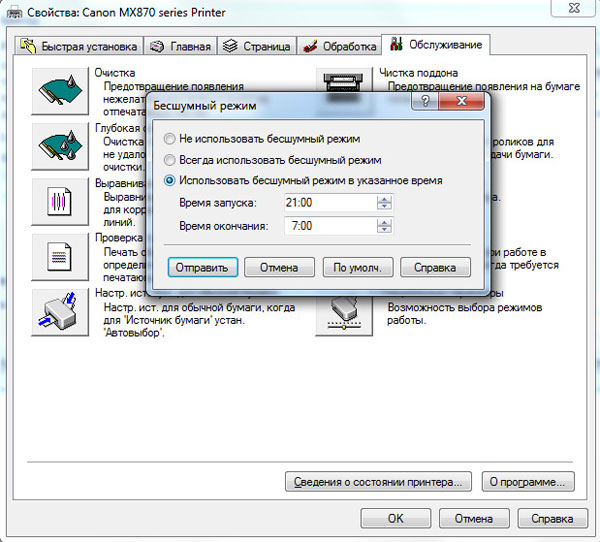600x542 pixels.
Task: Open the print head alignment icon
Action: point(60,201)
